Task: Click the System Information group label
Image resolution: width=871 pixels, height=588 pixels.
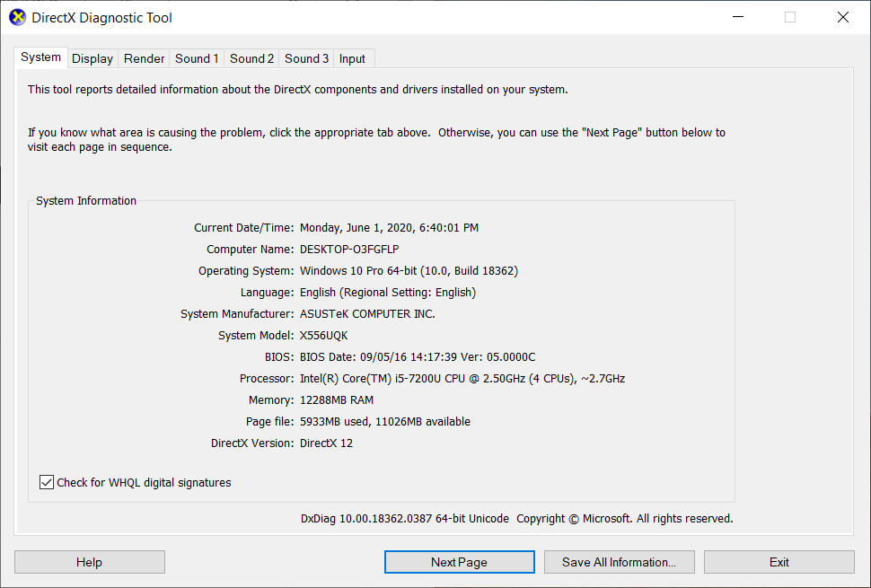Action: point(86,201)
